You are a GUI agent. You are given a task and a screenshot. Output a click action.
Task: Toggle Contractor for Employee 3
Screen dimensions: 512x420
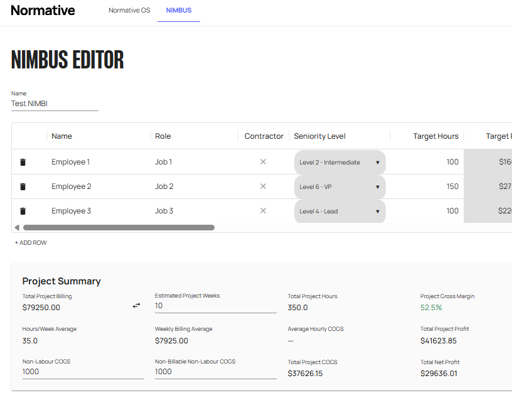coord(263,211)
